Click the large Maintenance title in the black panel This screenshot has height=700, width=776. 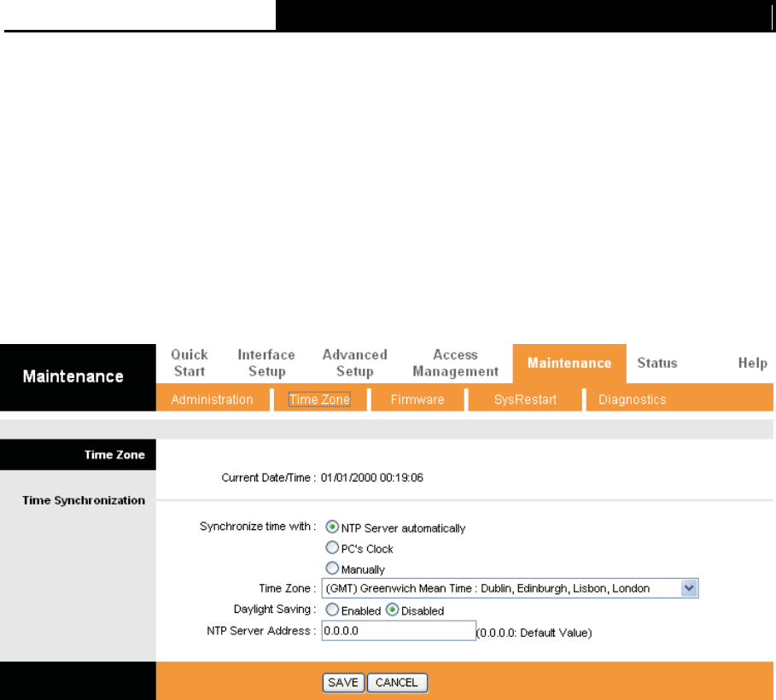73,376
